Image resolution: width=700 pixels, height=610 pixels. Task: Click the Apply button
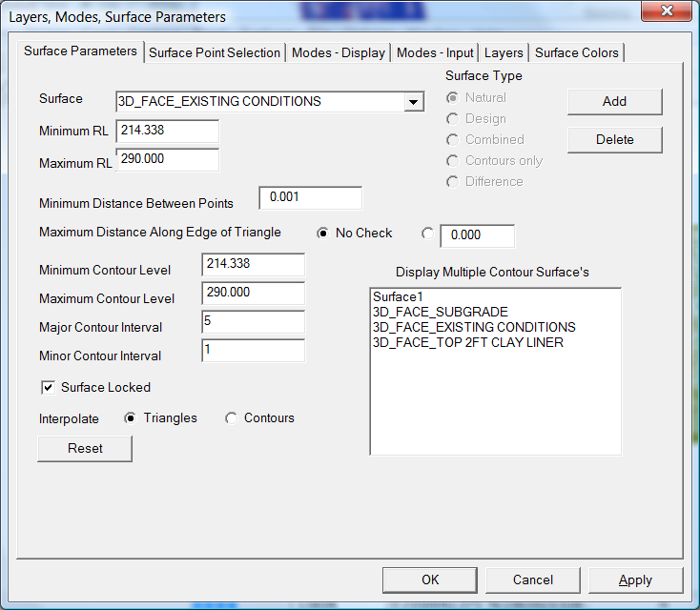635,579
